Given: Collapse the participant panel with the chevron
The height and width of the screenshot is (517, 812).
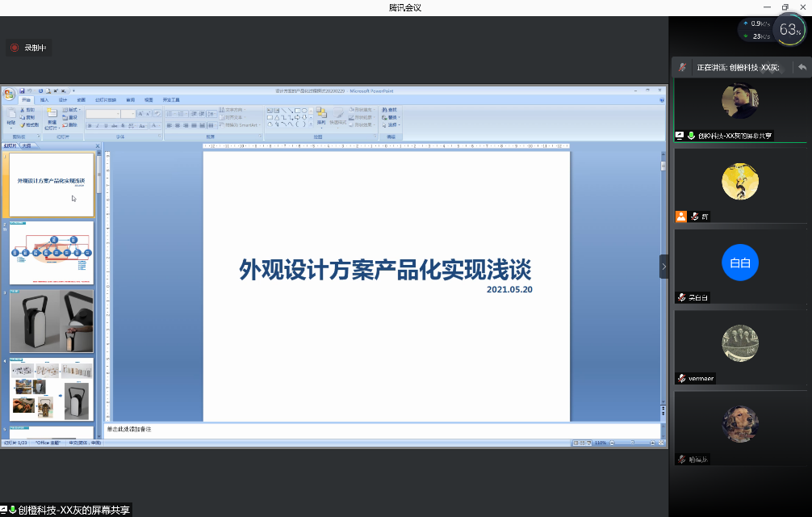Looking at the screenshot, I should [x=664, y=266].
